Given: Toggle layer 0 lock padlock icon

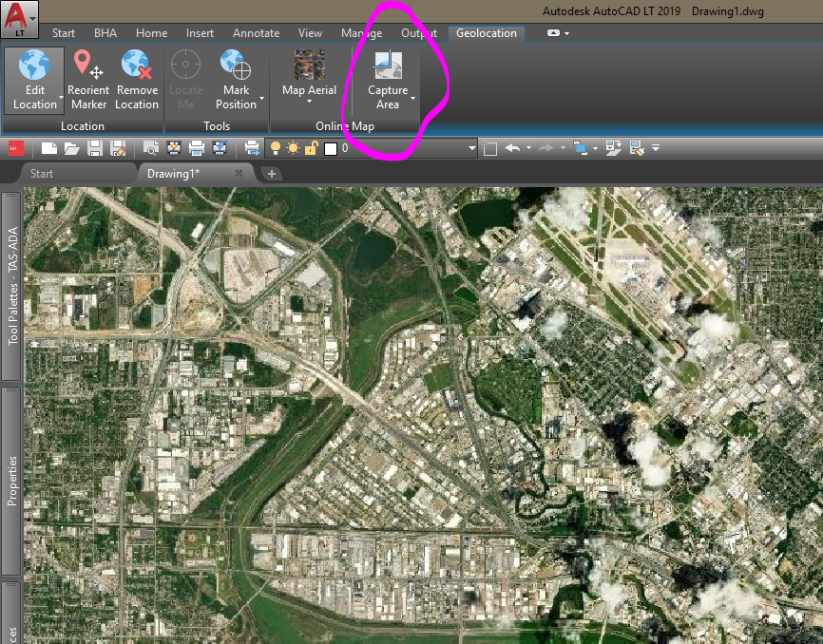Looking at the screenshot, I should pyautogui.click(x=312, y=148).
